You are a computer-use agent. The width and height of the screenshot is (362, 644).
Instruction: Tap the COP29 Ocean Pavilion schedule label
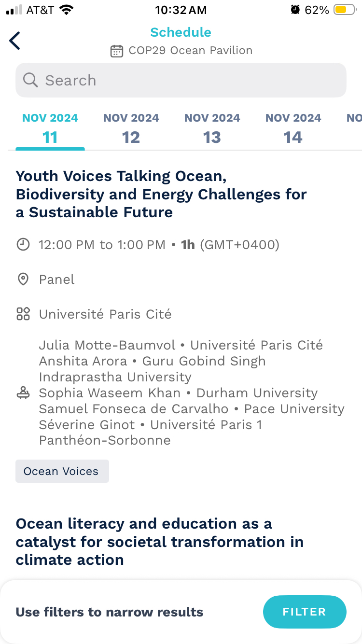pyautogui.click(x=190, y=51)
